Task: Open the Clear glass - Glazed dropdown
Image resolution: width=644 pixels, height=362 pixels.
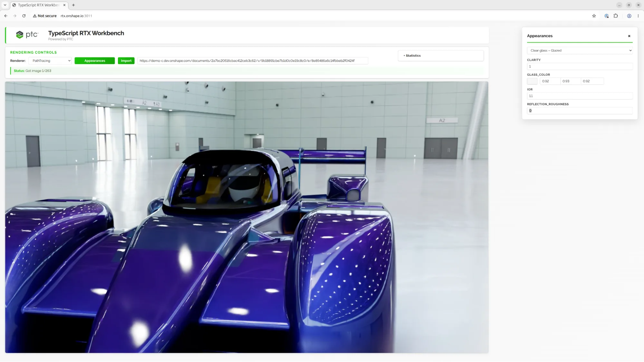Action: tap(580, 51)
